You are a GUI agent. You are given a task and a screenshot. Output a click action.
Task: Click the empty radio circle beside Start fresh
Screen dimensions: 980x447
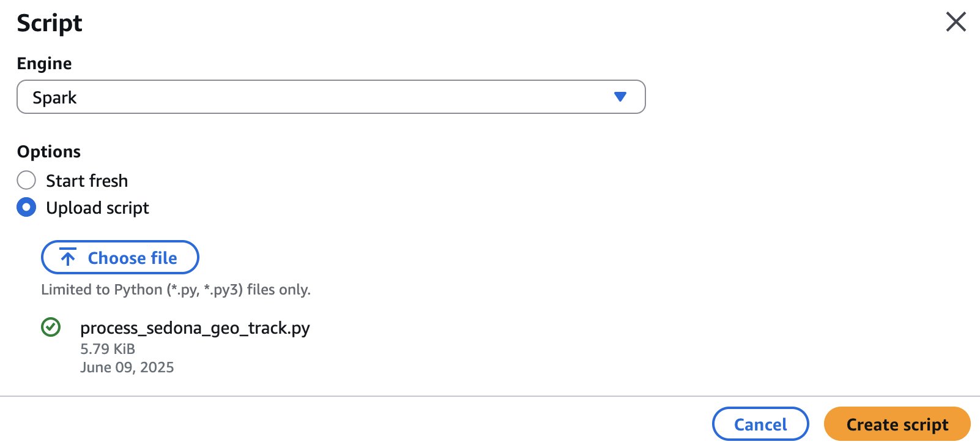point(26,180)
